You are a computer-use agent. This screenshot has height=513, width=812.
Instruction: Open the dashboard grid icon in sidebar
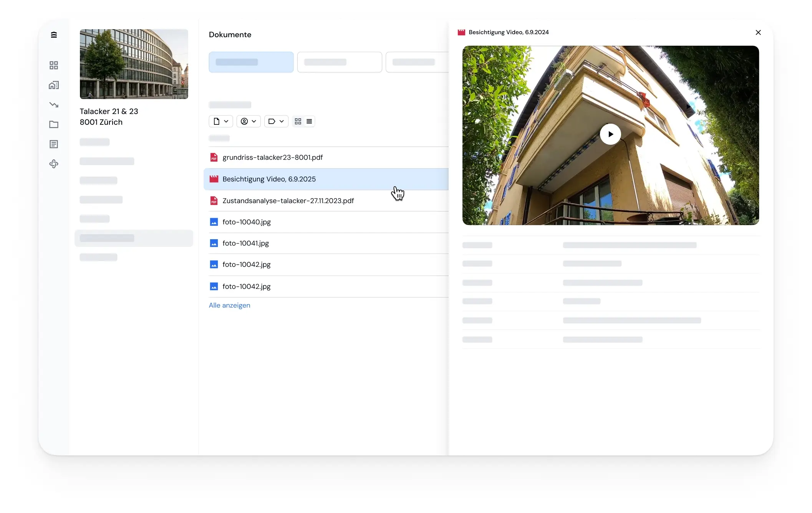point(54,65)
